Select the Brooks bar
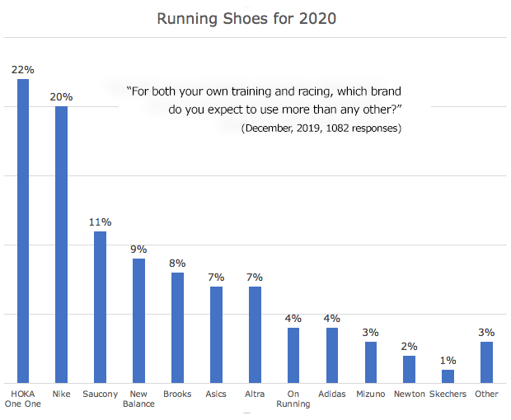The width and height of the screenshot is (511, 420). click(x=177, y=327)
